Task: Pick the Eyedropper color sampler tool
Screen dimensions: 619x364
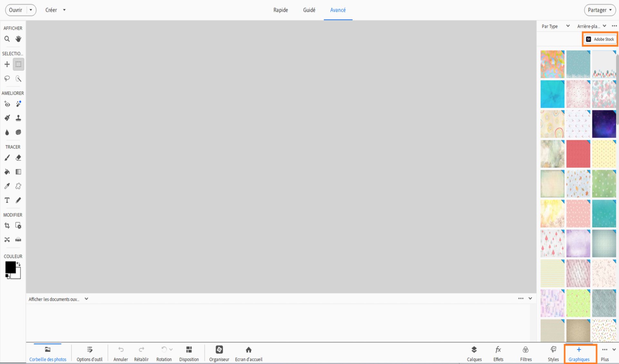Action: (x=7, y=186)
